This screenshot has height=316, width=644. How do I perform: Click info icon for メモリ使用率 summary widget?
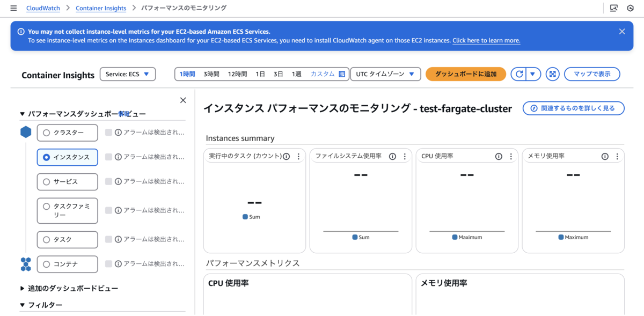tap(605, 157)
